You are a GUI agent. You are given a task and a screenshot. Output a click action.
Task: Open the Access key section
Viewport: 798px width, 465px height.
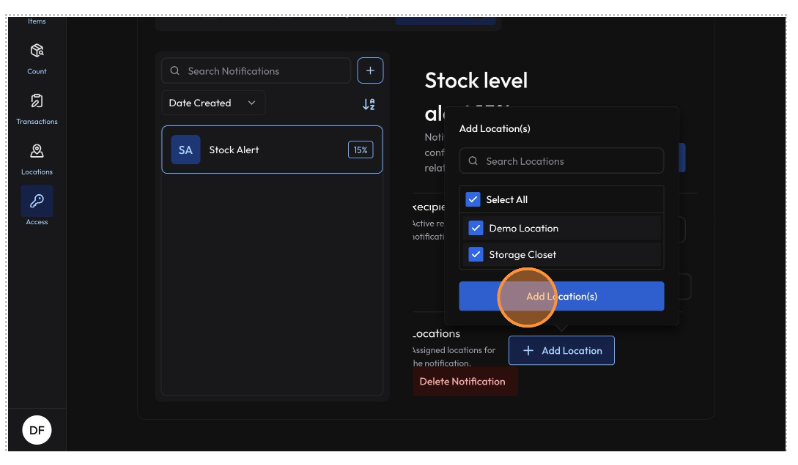pos(37,206)
